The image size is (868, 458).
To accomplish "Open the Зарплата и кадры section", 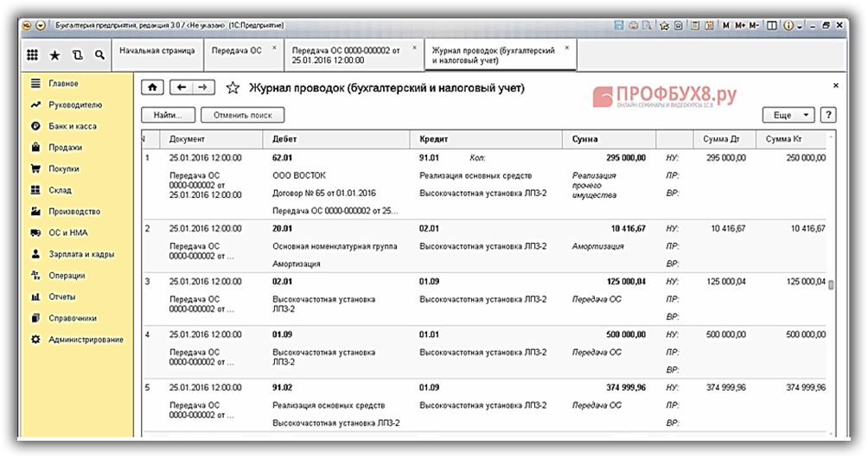I will tap(81, 254).
